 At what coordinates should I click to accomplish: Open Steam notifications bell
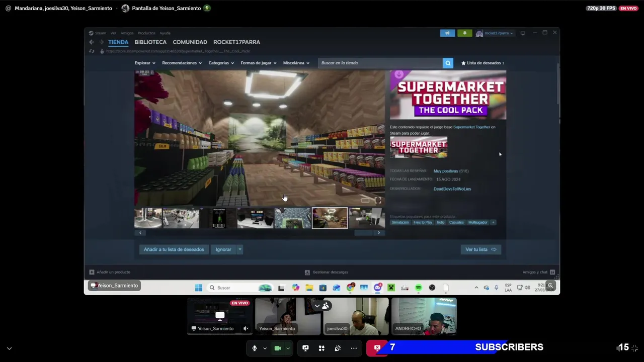pos(464,33)
